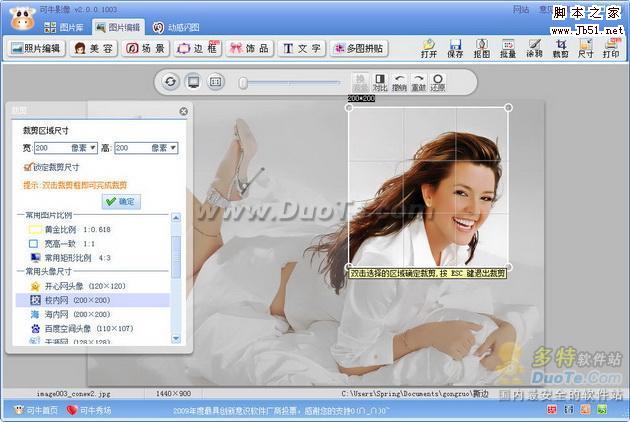This screenshot has height=422, width=630.
Task: Click the 确定 (Confirm) button
Action: point(121,201)
